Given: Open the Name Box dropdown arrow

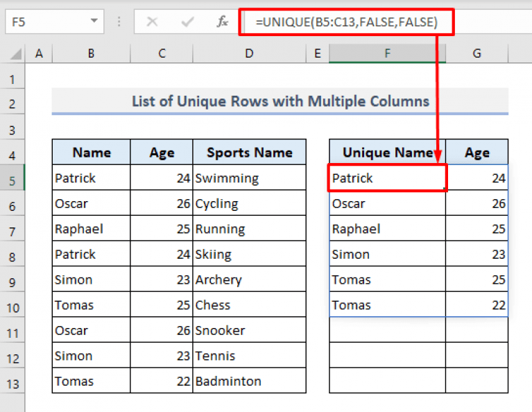Looking at the screenshot, I should pyautogui.click(x=94, y=21).
